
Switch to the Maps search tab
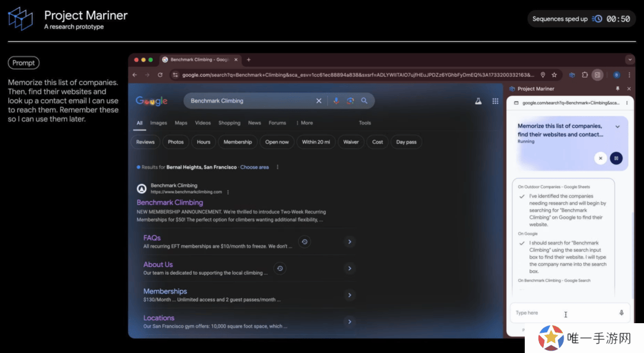tap(181, 123)
